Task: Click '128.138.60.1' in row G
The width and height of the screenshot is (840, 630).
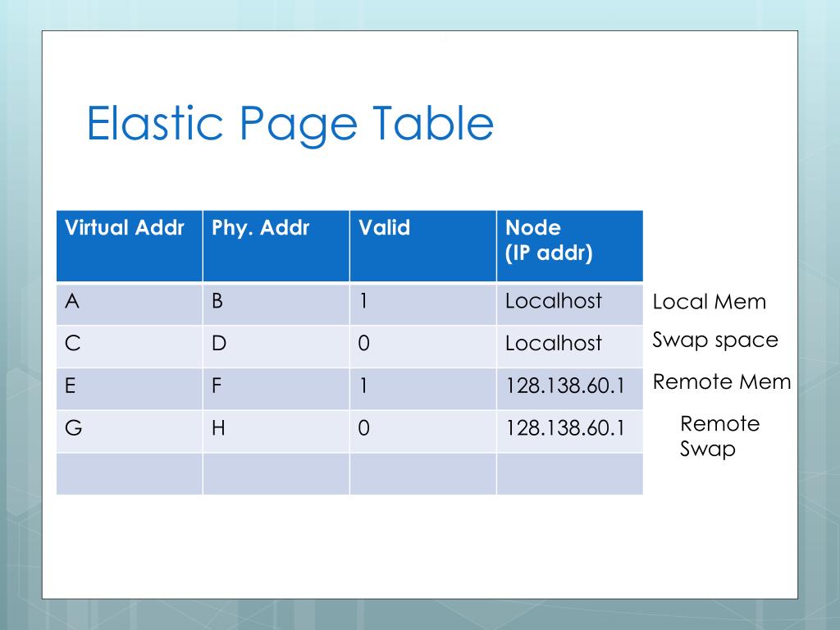Action: (565, 428)
